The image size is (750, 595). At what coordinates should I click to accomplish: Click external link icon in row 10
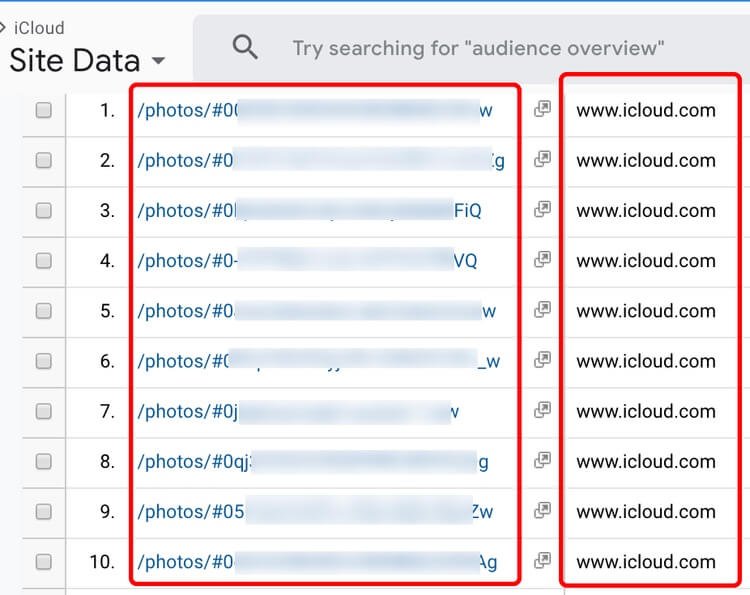[542, 561]
